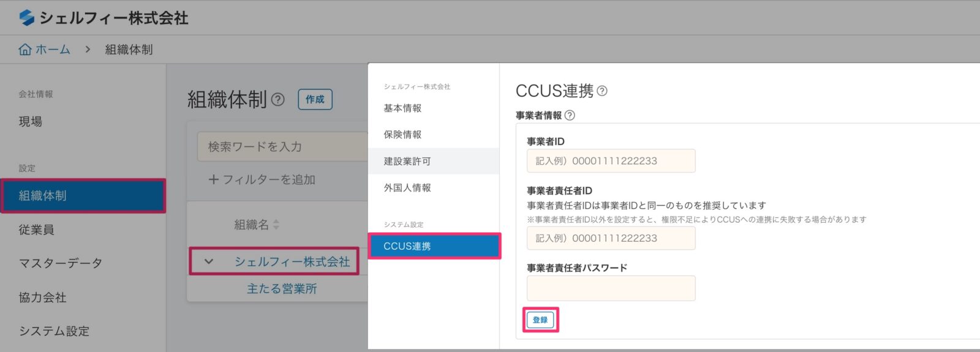980x352 pixels.
Task: Click the plus icon for フィルターを追加
Action: tap(214, 179)
